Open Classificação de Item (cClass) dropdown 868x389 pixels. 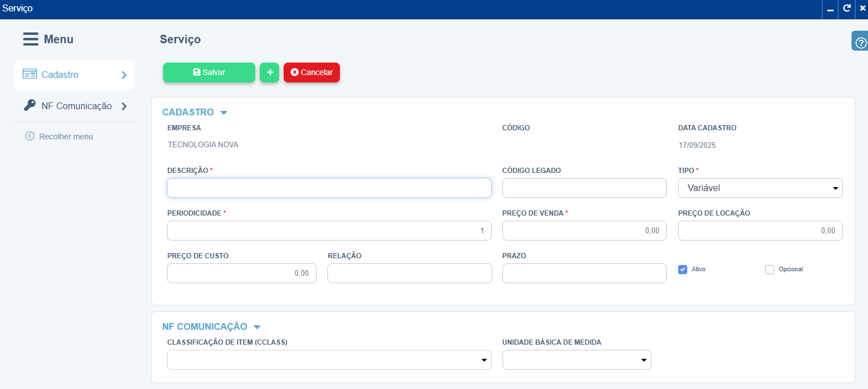click(329, 360)
